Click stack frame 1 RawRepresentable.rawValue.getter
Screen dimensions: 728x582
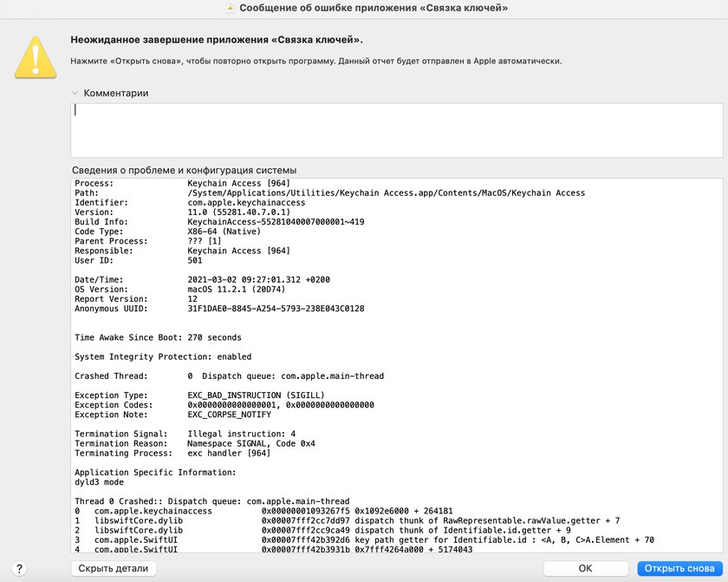(x=348, y=520)
